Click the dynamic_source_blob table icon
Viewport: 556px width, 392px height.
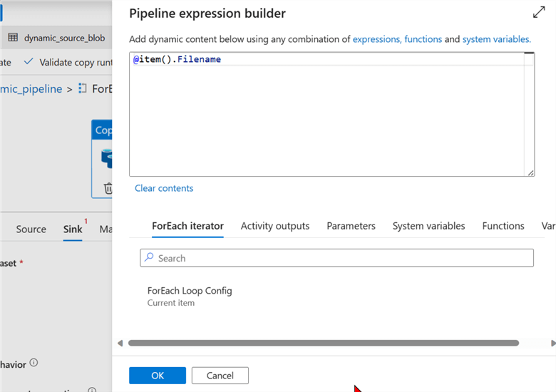(13, 38)
